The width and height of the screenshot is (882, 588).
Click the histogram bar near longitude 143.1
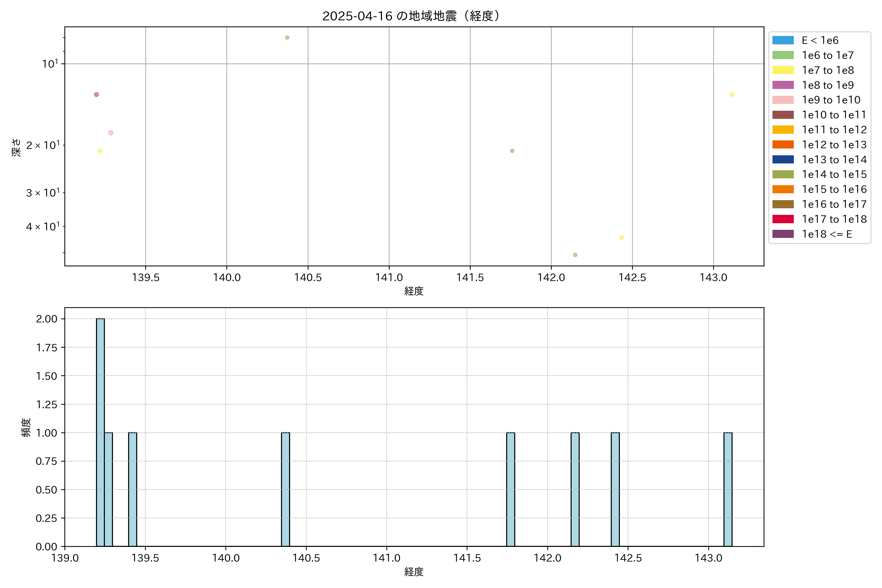[x=728, y=489]
